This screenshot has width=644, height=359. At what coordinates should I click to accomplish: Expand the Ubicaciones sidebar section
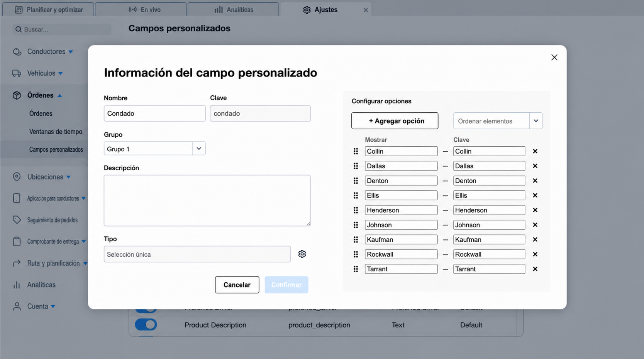click(68, 177)
